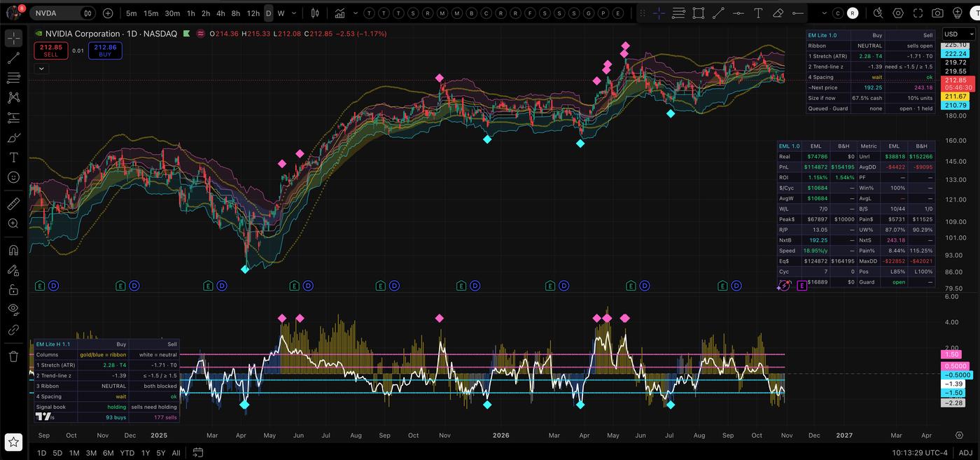This screenshot has width=980, height=460.
Task: Enter fullscreen mode
Action: point(918,13)
